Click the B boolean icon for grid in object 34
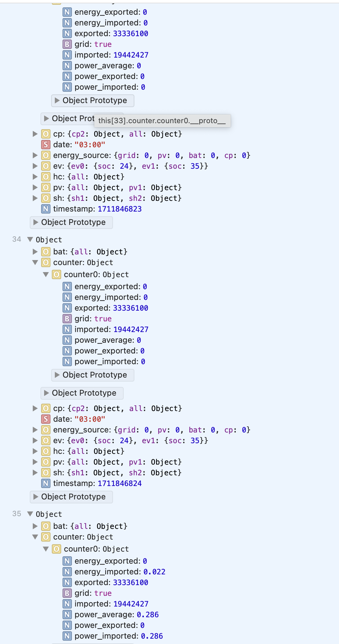This screenshot has width=339, height=644. click(x=67, y=319)
